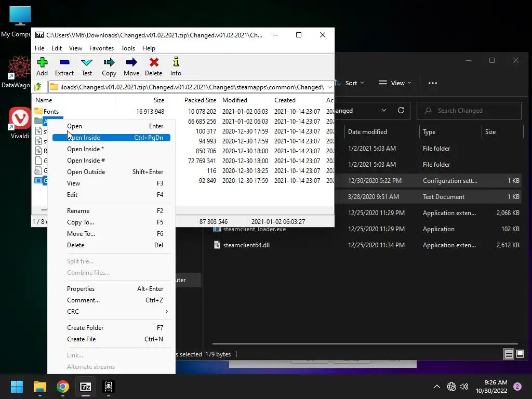This screenshot has height=399, width=532.
Task: Click the taskbar clock showing 9:26 AM
Action: pos(491,387)
